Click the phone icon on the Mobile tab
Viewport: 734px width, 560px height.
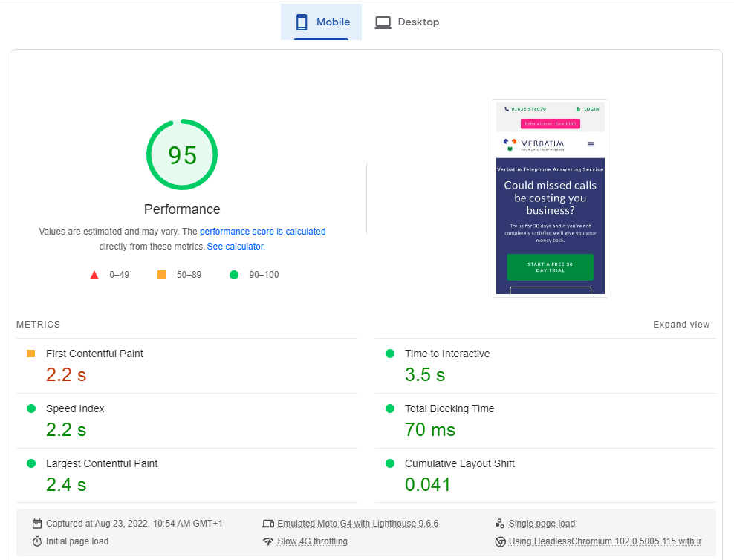tap(300, 22)
